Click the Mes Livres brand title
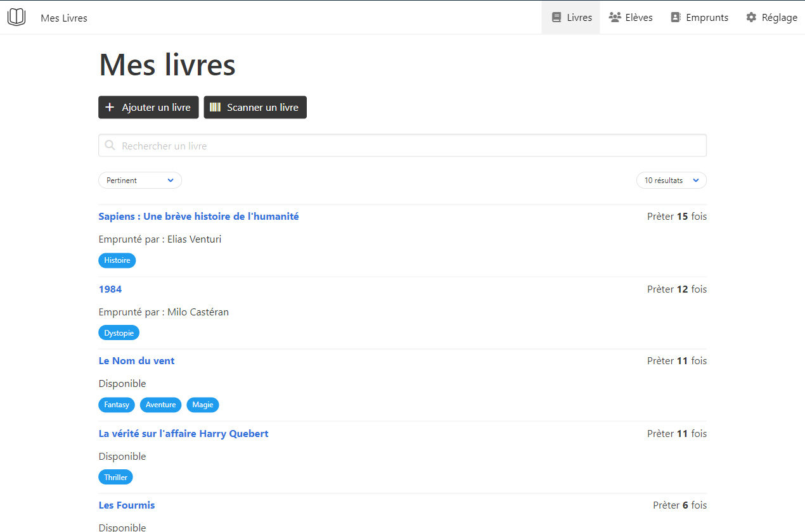The height and width of the screenshot is (532, 805). [64, 18]
